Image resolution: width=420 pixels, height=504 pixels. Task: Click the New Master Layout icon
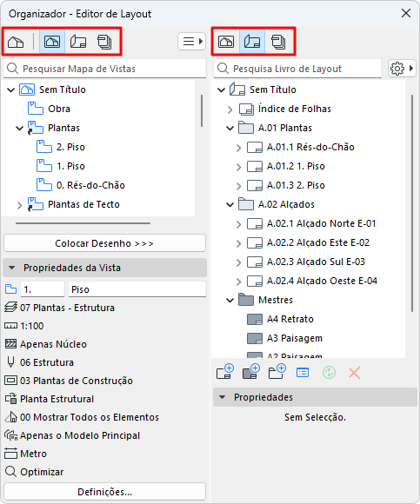click(x=251, y=372)
